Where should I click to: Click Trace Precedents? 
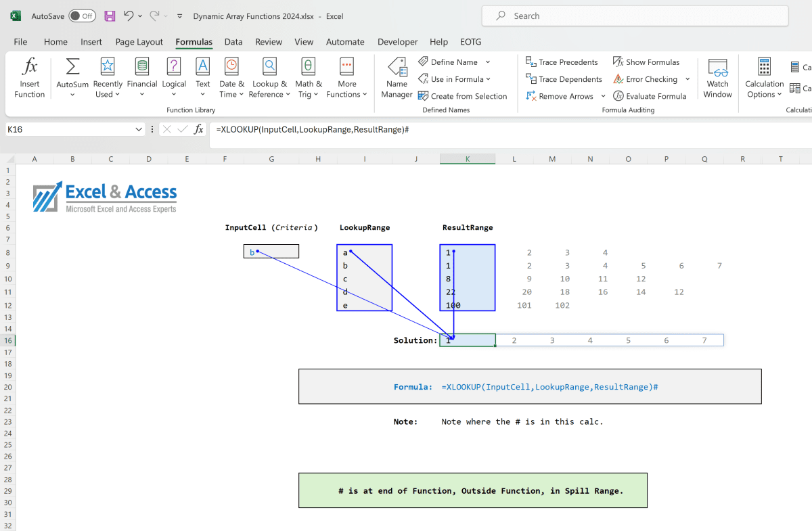[x=562, y=62]
